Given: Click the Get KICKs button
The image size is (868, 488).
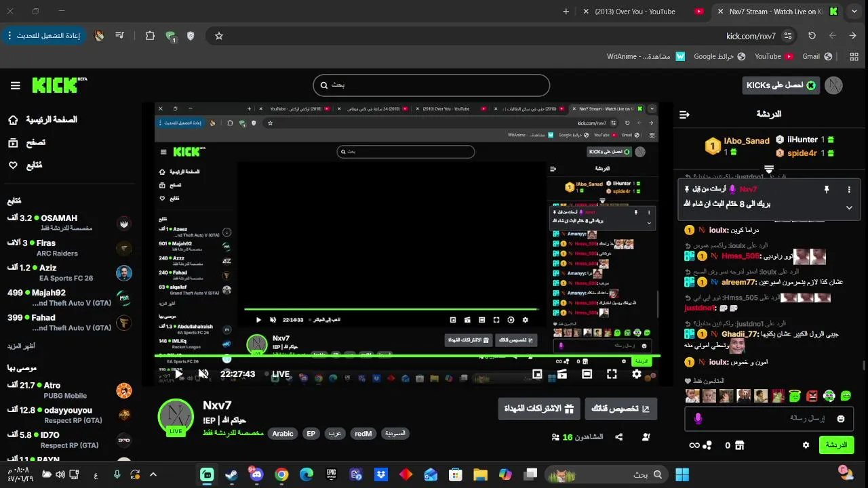Looking at the screenshot, I should [x=781, y=85].
